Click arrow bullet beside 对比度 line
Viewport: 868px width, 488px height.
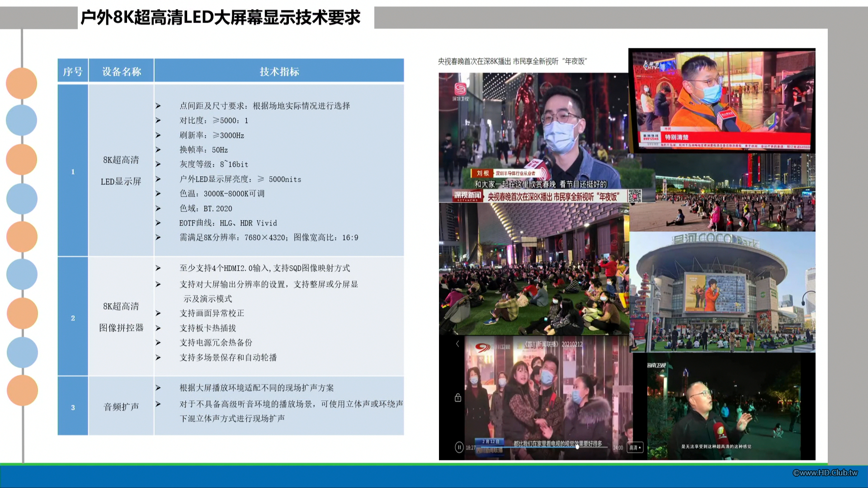tap(158, 121)
